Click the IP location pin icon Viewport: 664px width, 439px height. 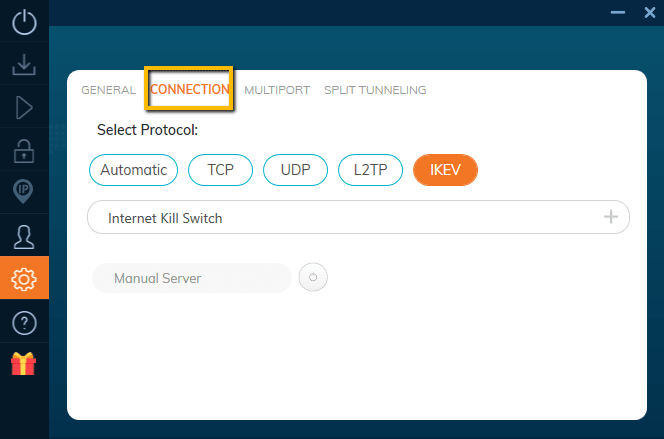tap(24, 193)
